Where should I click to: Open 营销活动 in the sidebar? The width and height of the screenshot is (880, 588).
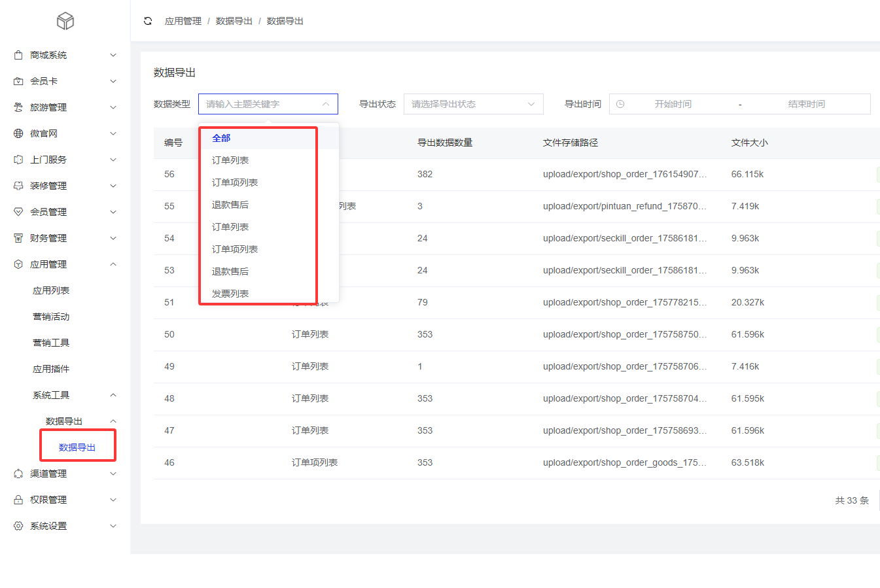click(x=51, y=317)
